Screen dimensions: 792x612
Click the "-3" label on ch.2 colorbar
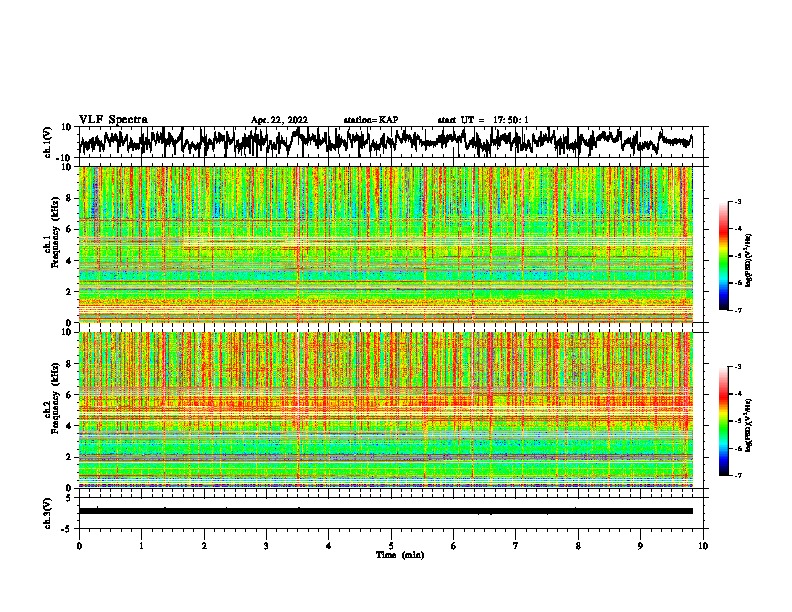tap(738, 367)
